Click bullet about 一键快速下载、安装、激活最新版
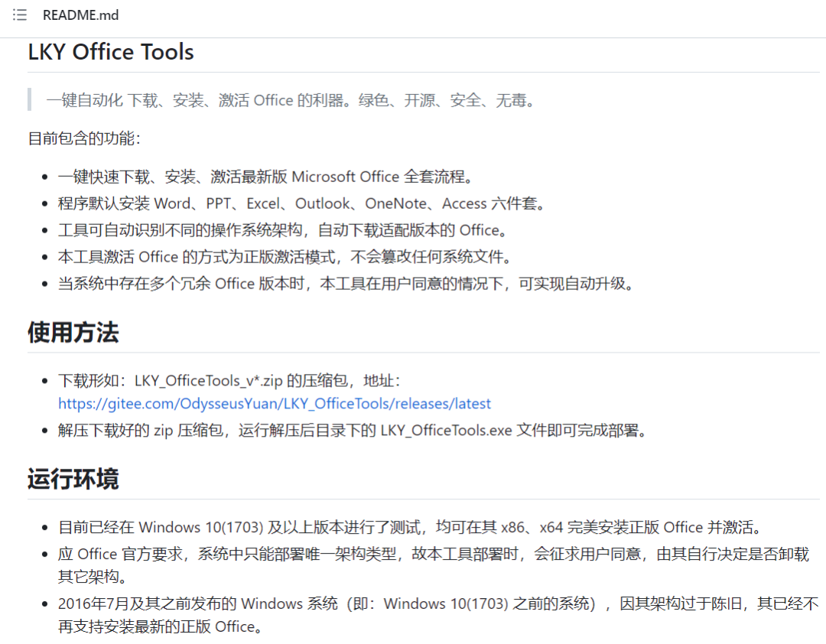826x644 pixels. point(265,177)
